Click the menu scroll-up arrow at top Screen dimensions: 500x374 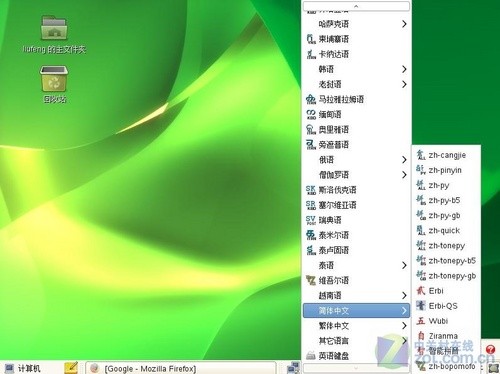[x=356, y=6]
